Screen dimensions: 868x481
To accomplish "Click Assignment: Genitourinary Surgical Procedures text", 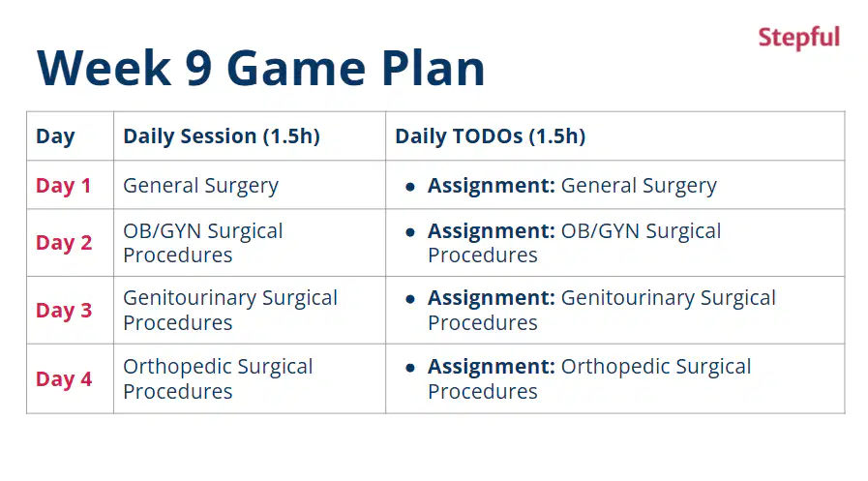I will (601, 310).
